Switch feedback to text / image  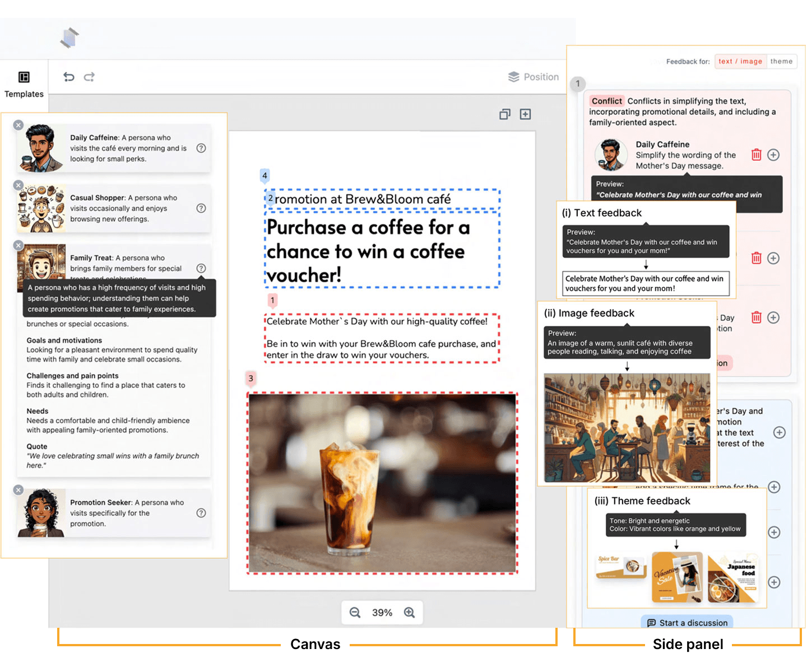coord(740,62)
